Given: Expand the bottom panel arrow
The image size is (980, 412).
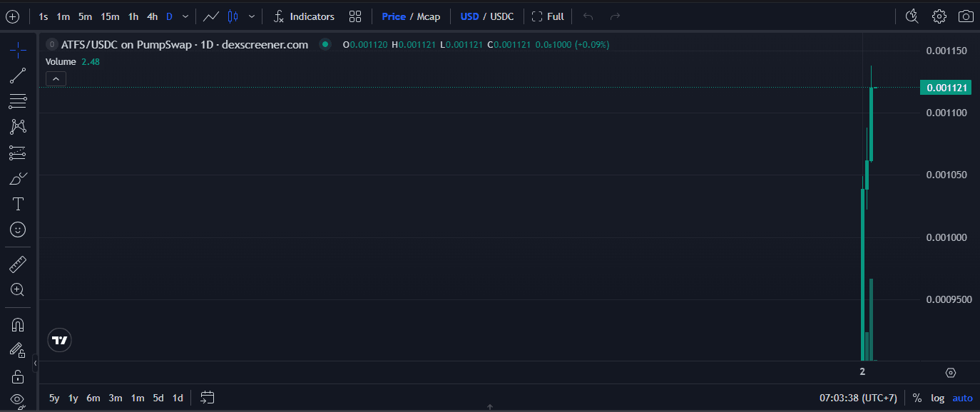Looking at the screenshot, I should click(490, 407).
